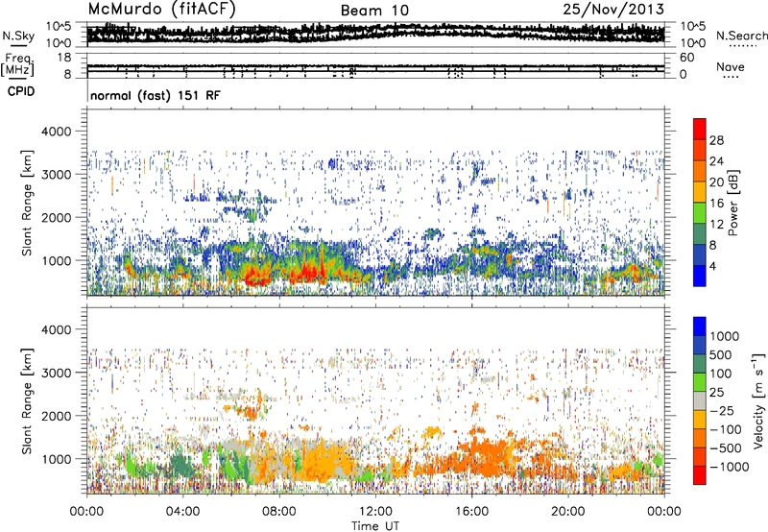The height and width of the screenshot is (532, 768).
Task: Click the 4000 tick of power panel
Action: click(57, 132)
